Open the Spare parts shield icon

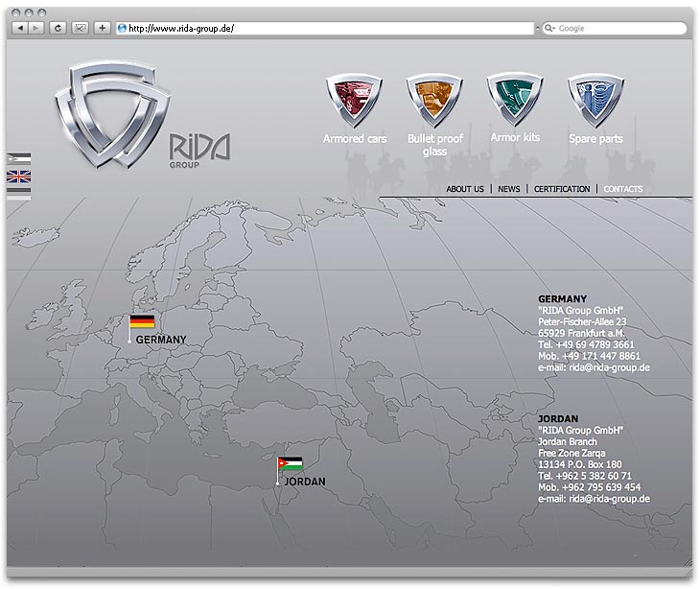595,100
